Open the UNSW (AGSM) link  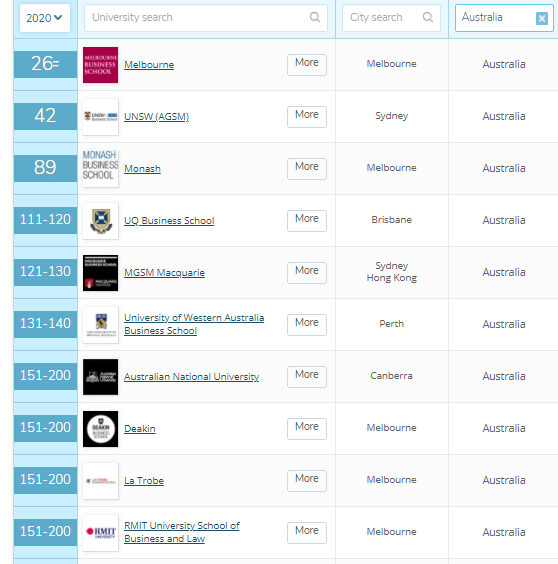(x=156, y=117)
